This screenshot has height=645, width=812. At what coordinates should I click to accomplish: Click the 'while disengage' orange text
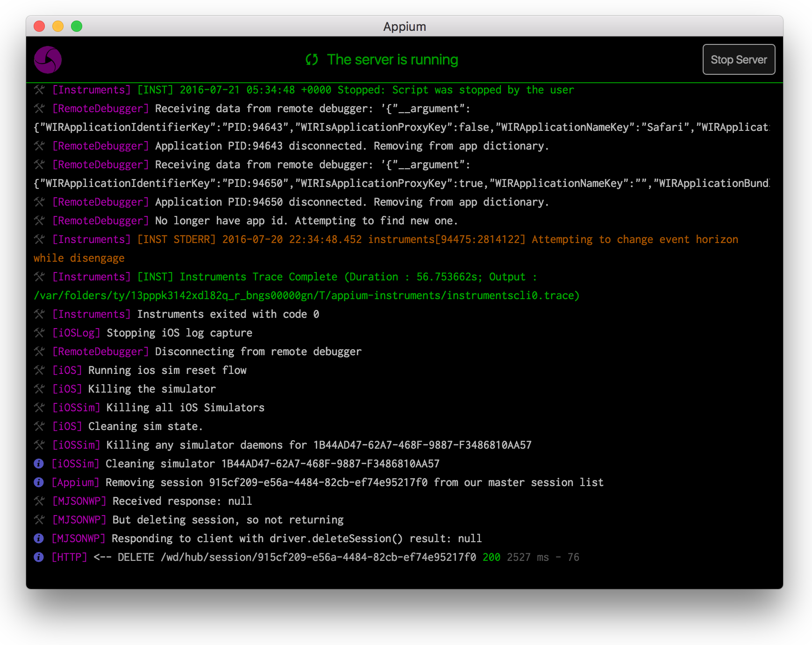[79, 258]
